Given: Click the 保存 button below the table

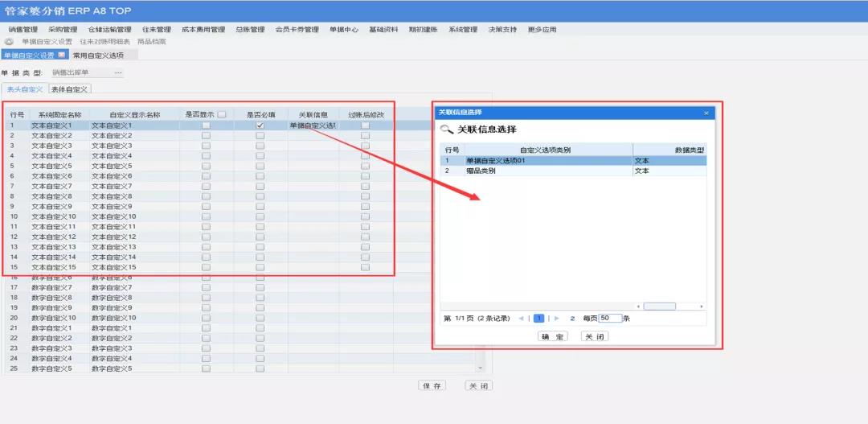Looking at the screenshot, I should (x=432, y=386).
